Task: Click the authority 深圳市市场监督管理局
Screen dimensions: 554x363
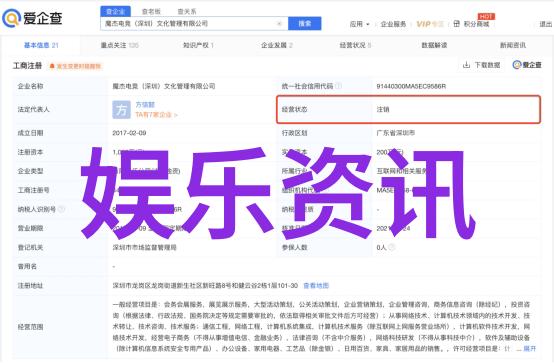Action: (x=145, y=247)
